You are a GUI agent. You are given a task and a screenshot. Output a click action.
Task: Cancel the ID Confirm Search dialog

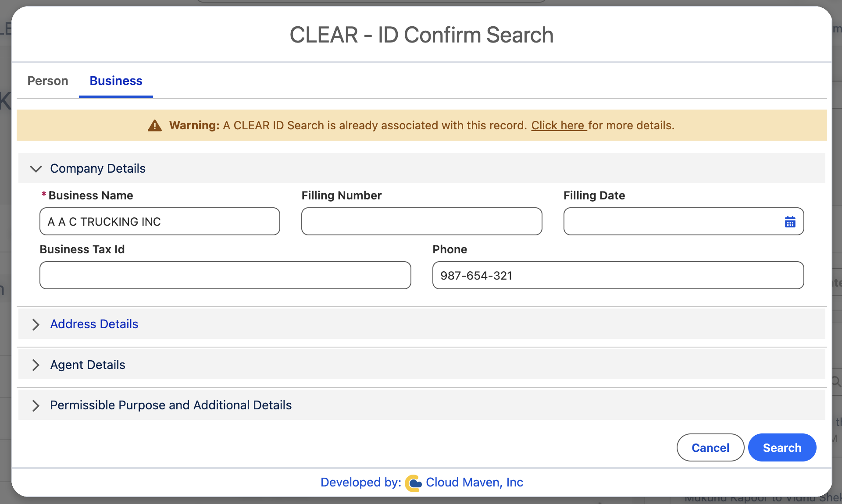tap(710, 447)
